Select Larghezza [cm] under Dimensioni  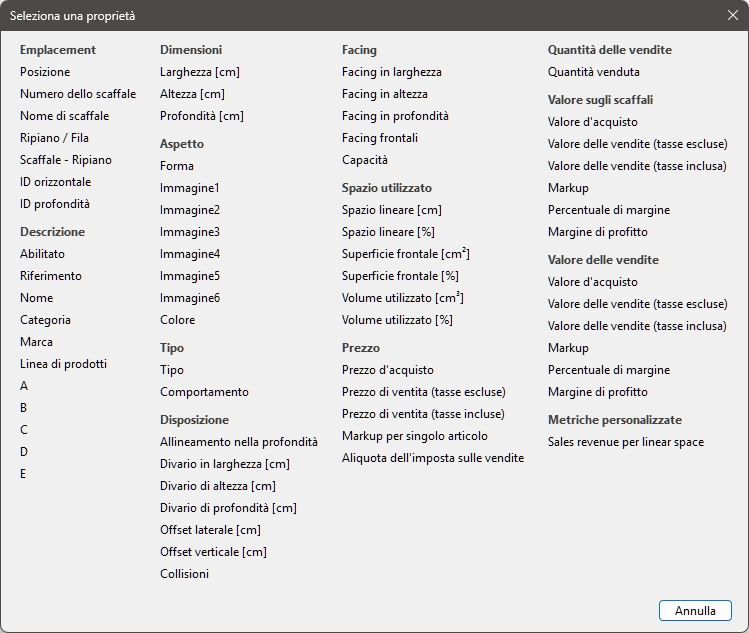tap(199, 72)
